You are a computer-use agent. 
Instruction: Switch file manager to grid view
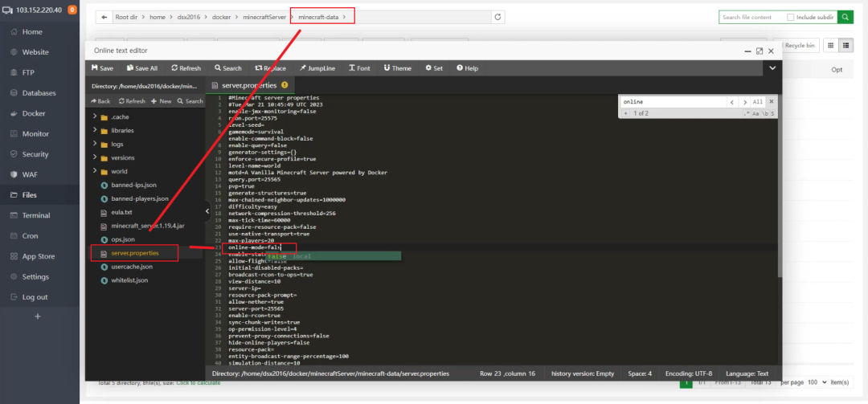pos(829,46)
